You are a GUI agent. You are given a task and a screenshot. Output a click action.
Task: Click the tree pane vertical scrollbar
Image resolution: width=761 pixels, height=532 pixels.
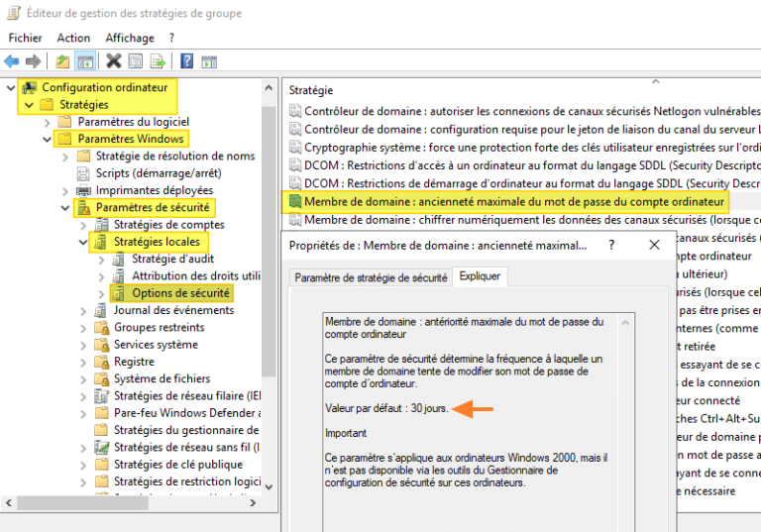click(268, 297)
